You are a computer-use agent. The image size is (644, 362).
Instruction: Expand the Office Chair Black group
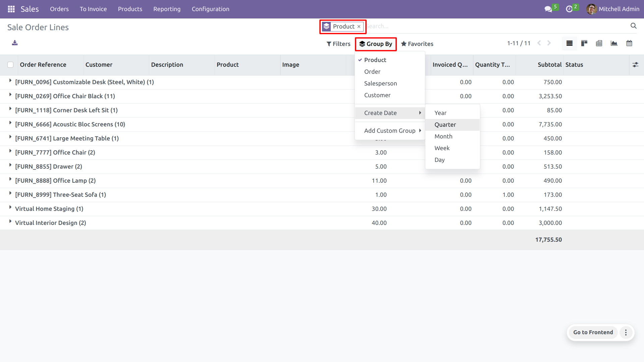(x=65, y=96)
